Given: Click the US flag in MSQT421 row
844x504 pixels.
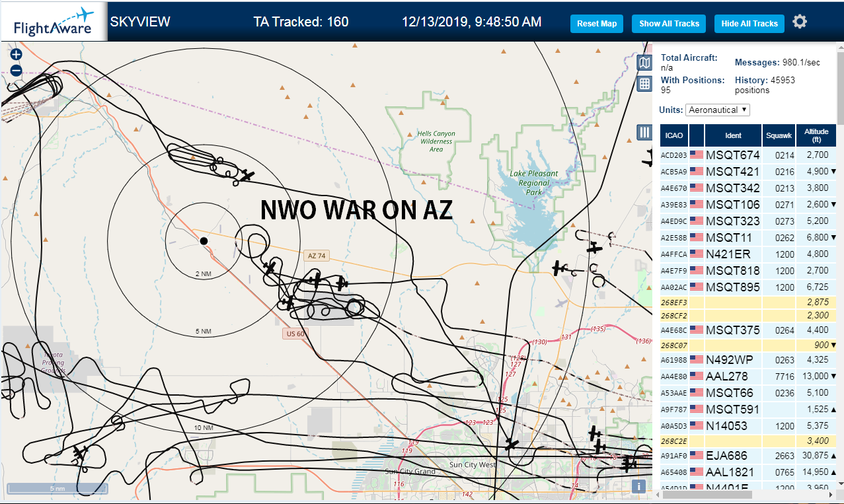Looking at the screenshot, I should [x=697, y=172].
